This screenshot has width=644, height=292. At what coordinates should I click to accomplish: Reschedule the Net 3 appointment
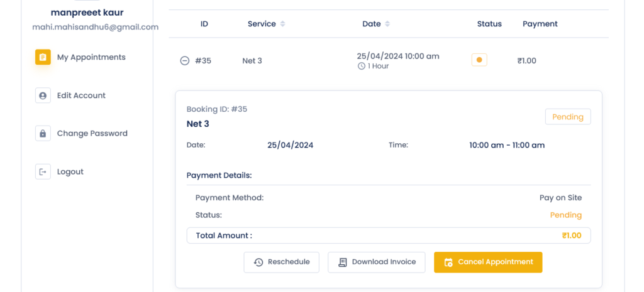coord(281,262)
